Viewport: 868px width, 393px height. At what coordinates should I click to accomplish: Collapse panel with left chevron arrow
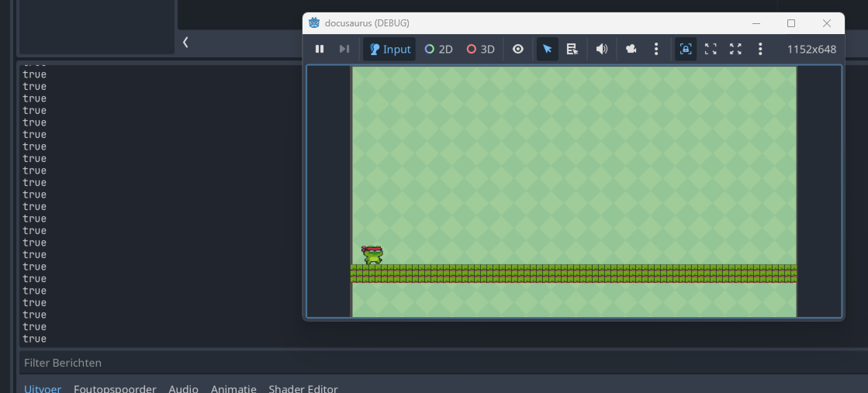pyautogui.click(x=185, y=42)
